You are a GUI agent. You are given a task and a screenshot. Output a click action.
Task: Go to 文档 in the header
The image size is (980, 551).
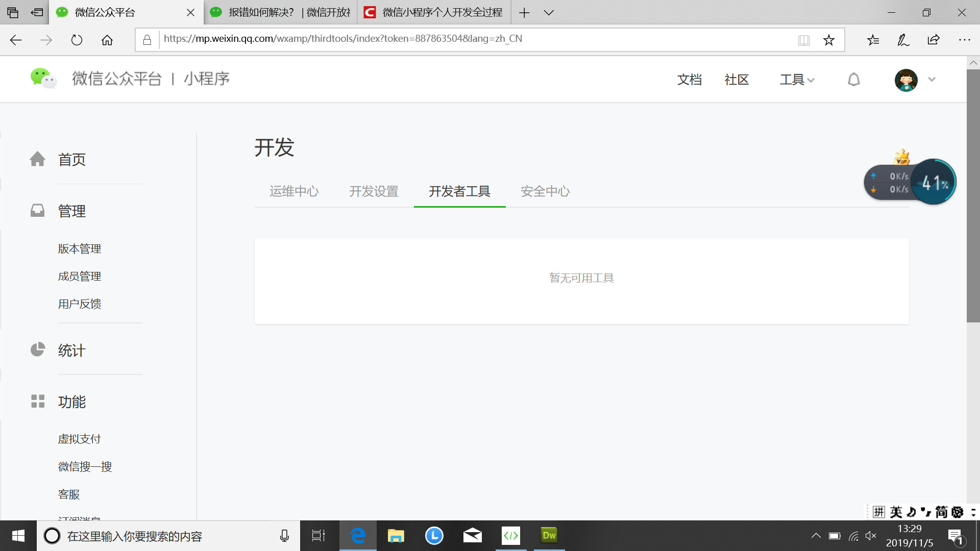pyautogui.click(x=690, y=80)
